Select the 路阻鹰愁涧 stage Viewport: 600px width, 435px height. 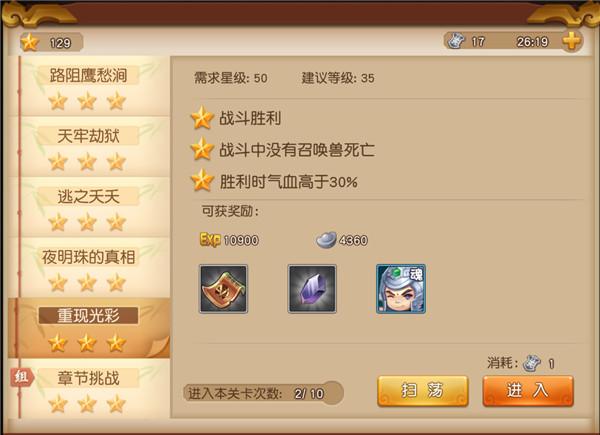(89, 86)
